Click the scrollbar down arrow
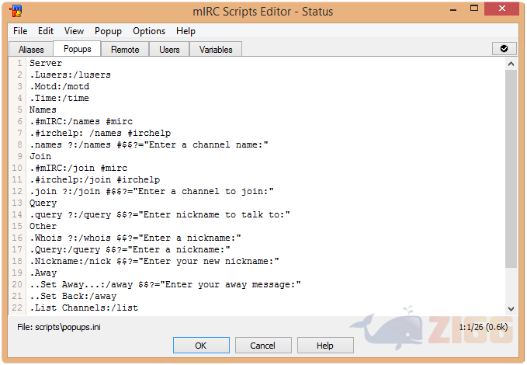 click(511, 309)
